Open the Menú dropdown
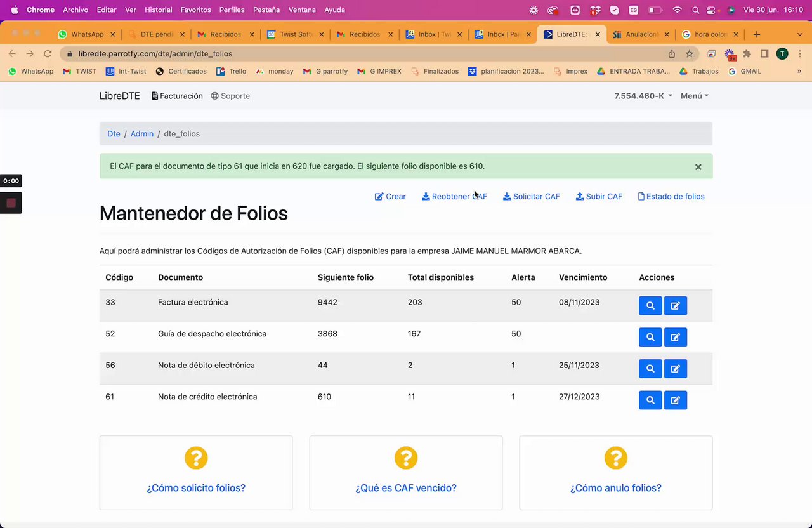 coord(695,96)
